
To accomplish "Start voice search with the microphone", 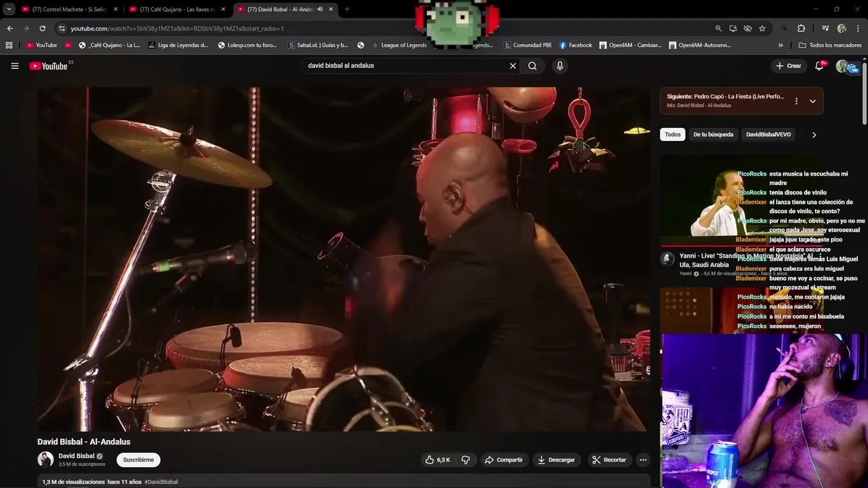I will click(559, 66).
